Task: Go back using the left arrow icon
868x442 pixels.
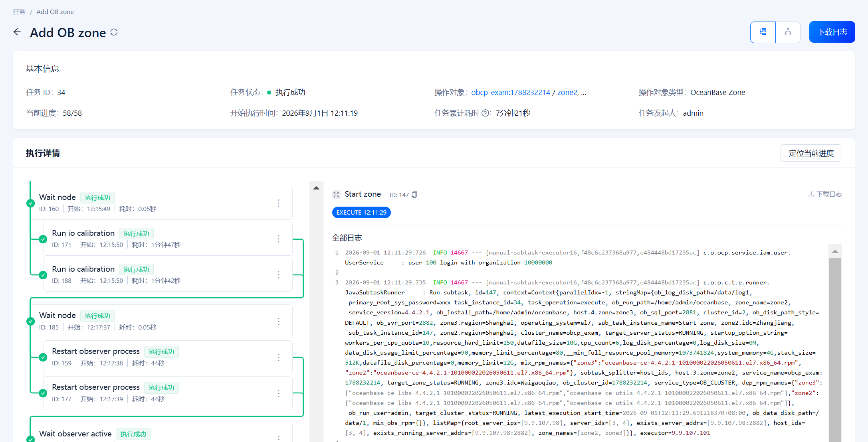Action: 17,32
